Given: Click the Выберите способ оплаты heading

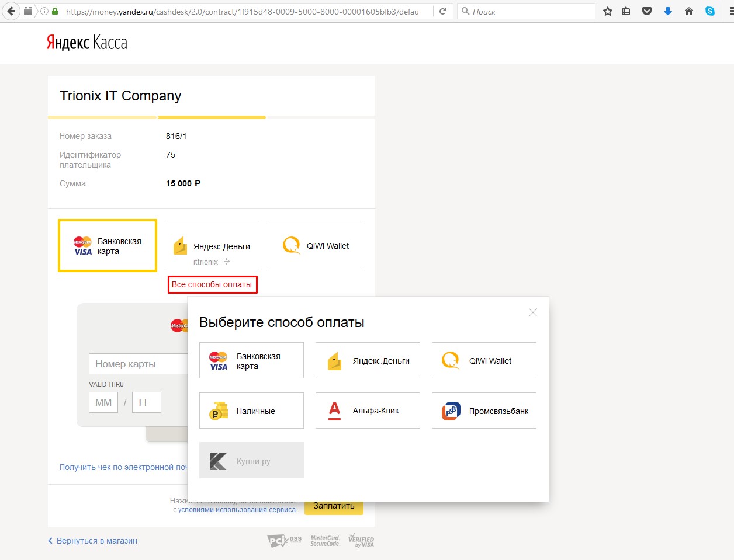Looking at the screenshot, I should [282, 322].
